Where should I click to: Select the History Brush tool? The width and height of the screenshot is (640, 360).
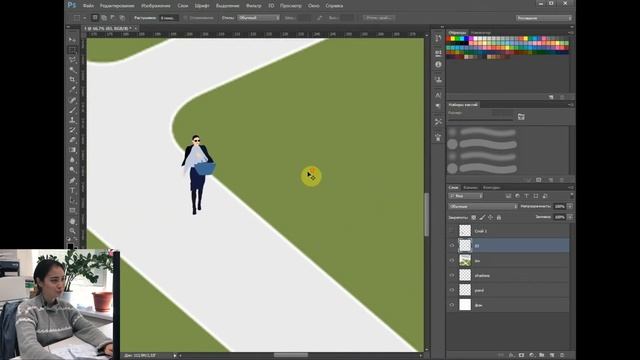pos(73,130)
